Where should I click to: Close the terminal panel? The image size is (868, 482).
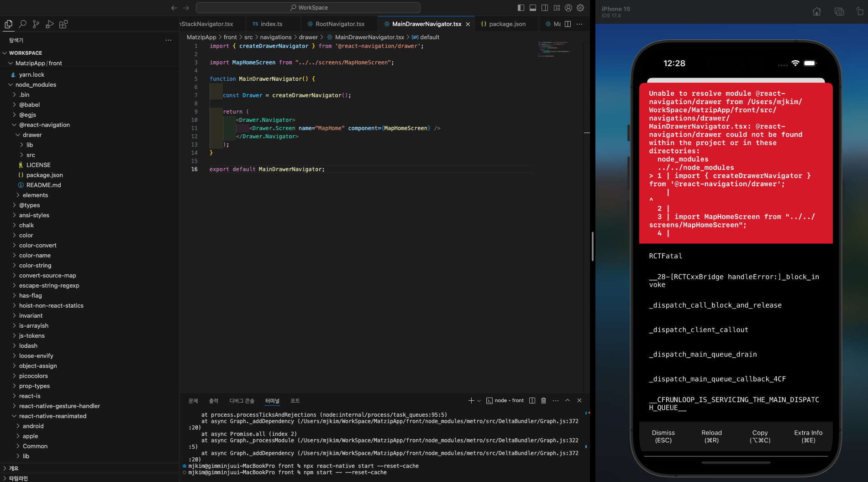coord(579,400)
